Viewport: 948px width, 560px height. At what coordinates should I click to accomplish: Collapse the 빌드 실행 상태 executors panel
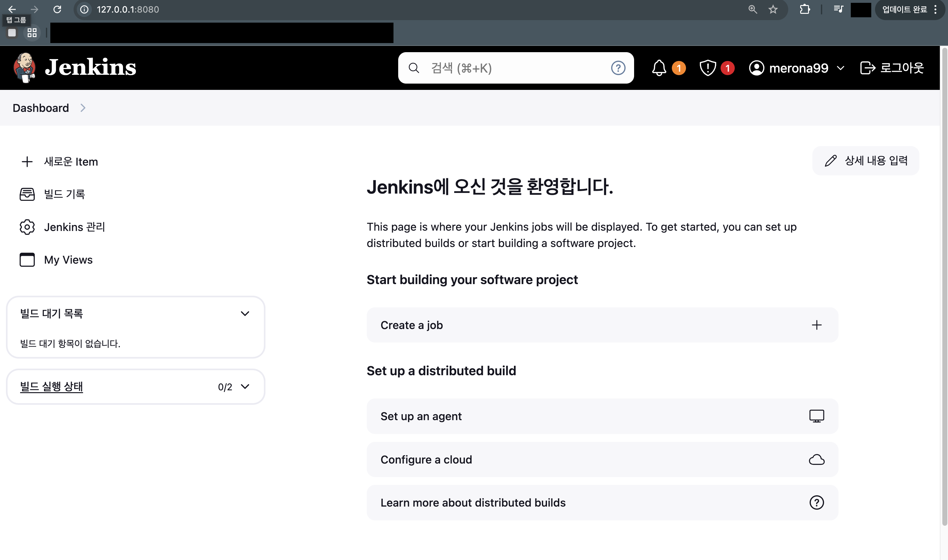pyautogui.click(x=245, y=387)
